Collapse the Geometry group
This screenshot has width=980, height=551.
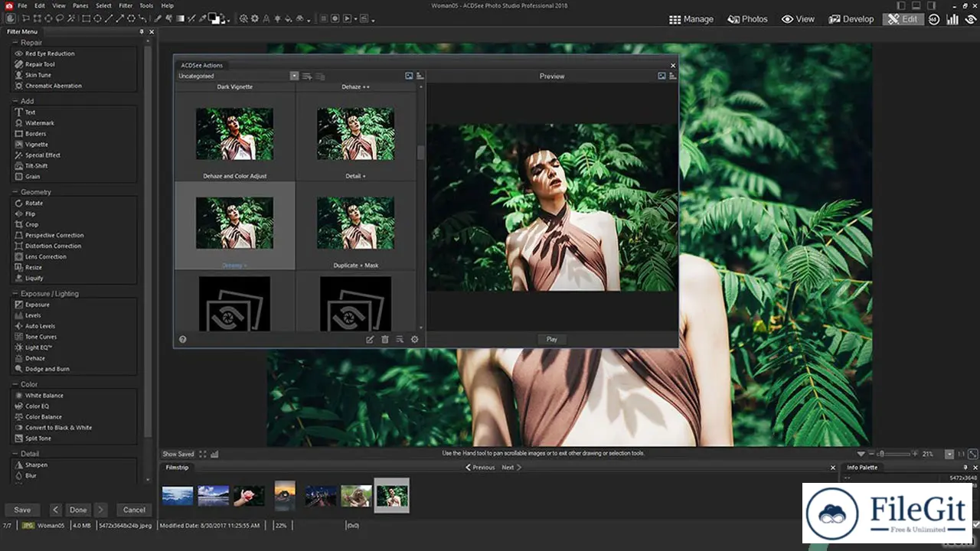tap(15, 192)
